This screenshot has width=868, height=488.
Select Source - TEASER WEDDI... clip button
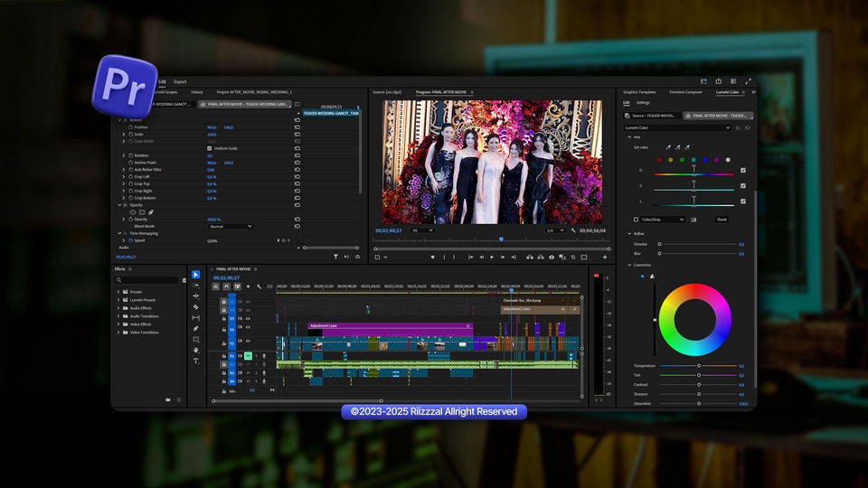click(651, 116)
